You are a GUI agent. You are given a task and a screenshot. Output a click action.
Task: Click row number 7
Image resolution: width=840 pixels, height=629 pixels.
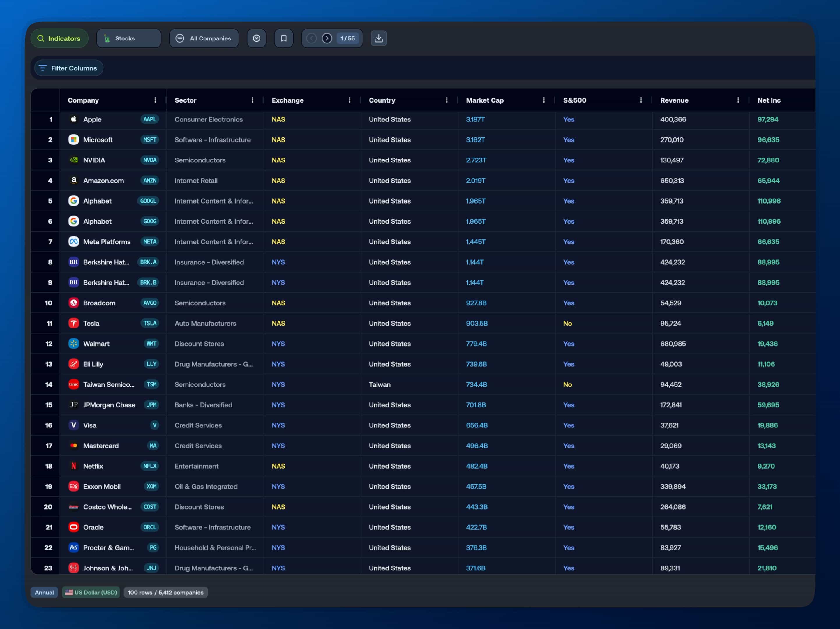50,242
